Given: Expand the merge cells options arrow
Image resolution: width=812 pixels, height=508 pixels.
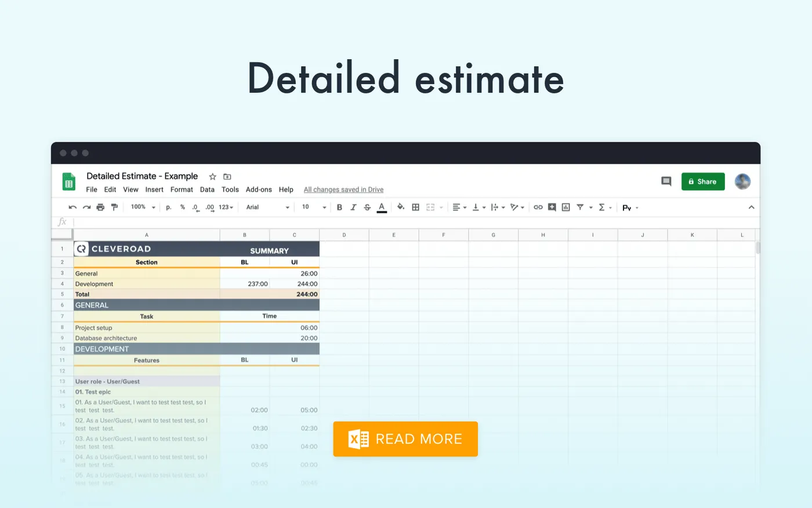Looking at the screenshot, I should (x=441, y=208).
